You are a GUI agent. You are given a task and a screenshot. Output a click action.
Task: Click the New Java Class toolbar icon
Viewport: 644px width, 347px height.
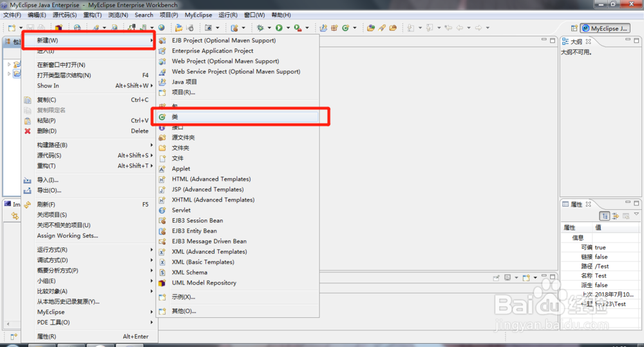point(345,28)
